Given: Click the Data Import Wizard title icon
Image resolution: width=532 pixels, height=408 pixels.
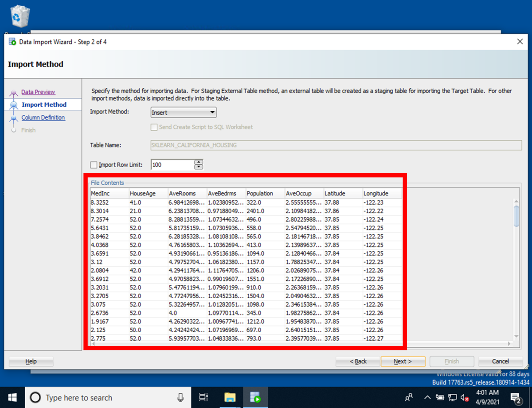Looking at the screenshot, I should tap(12, 42).
